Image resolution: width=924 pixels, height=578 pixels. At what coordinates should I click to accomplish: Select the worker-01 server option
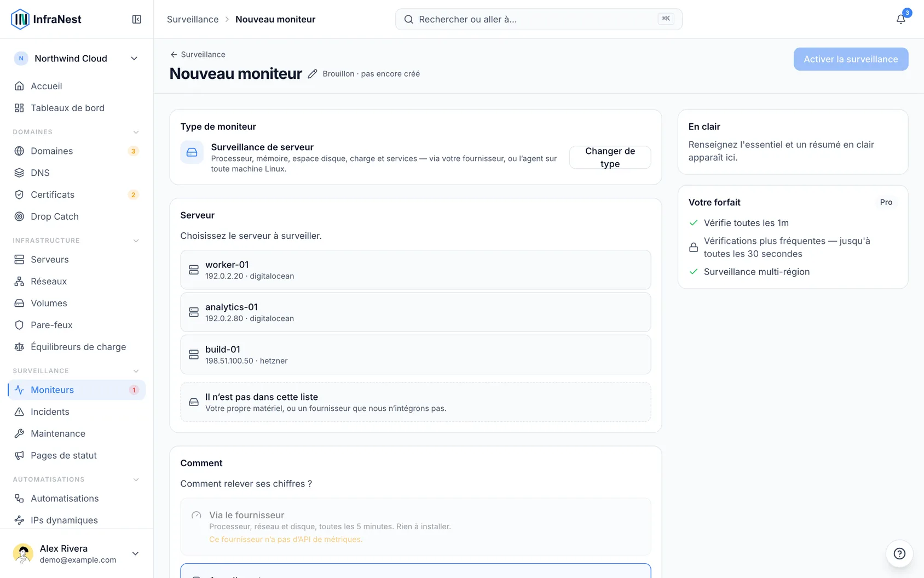[x=415, y=270]
